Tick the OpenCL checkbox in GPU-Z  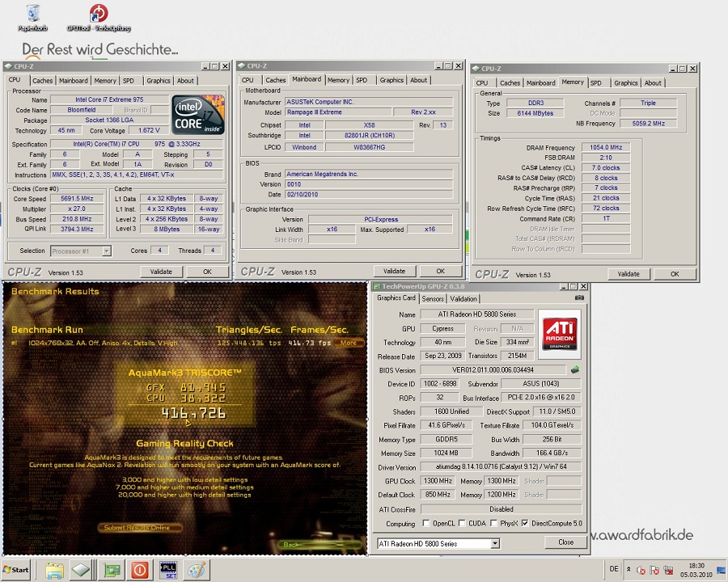[425, 523]
